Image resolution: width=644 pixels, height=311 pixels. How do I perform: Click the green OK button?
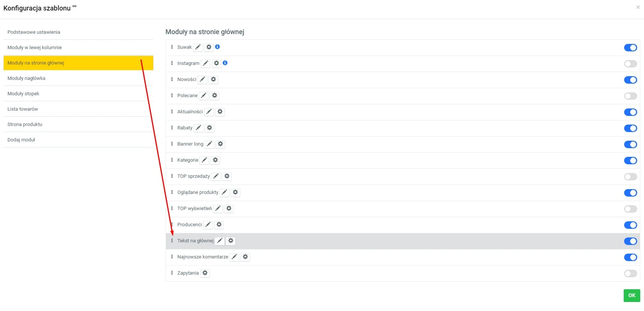(632, 296)
